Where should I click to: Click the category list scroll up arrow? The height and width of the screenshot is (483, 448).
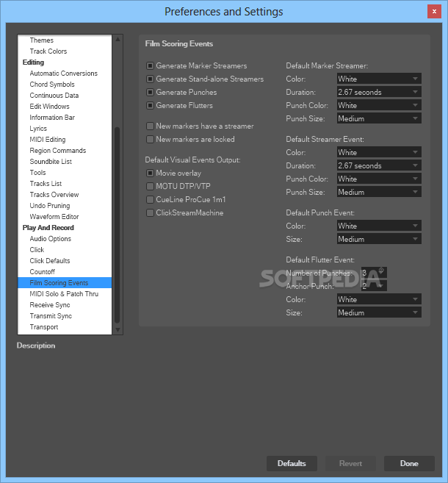(118, 39)
